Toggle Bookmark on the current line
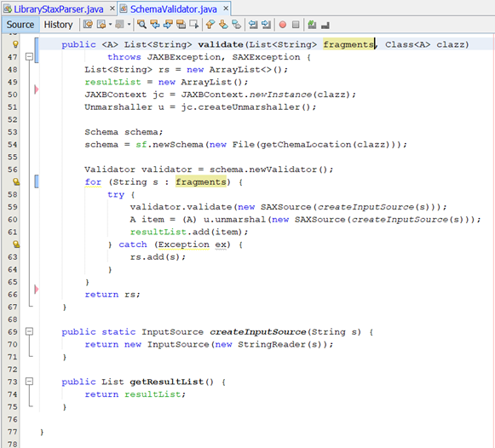Image resolution: width=495 pixels, height=448 pixels. 236,25
